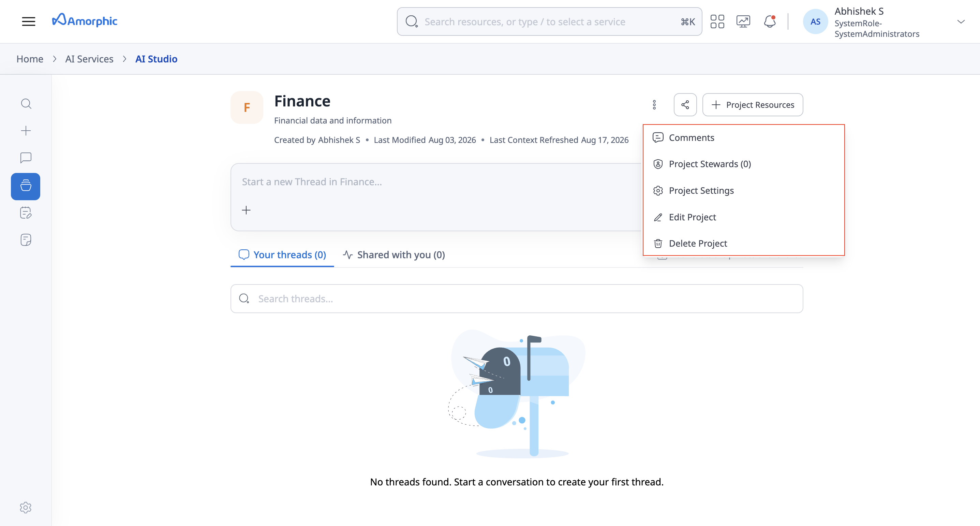The height and width of the screenshot is (526, 980).
Task: Toggle the three-dot project options menu
Action: [654, 105]
